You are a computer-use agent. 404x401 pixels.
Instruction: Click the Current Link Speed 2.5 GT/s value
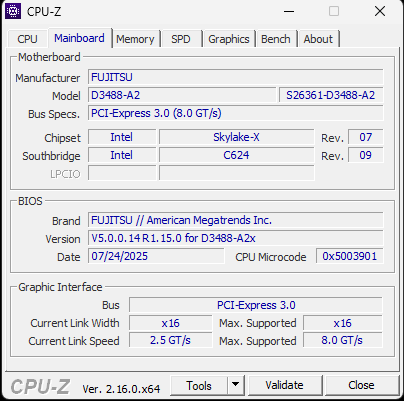click(171, 340)
